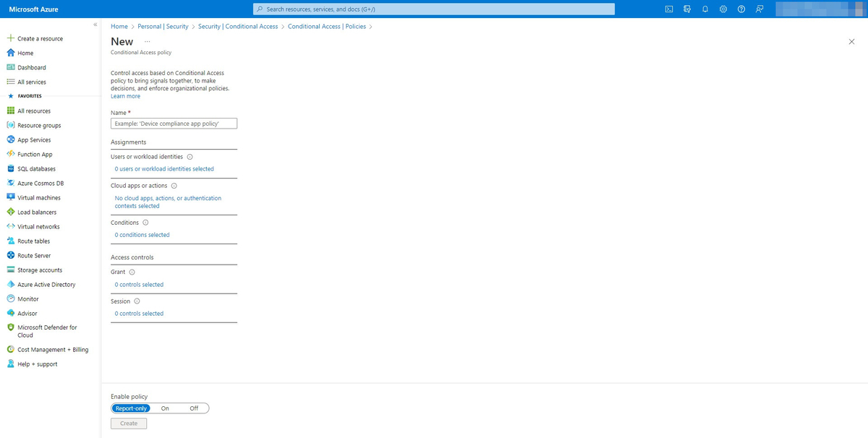
Task: Click the All resources grid icon
Action: 11,111
